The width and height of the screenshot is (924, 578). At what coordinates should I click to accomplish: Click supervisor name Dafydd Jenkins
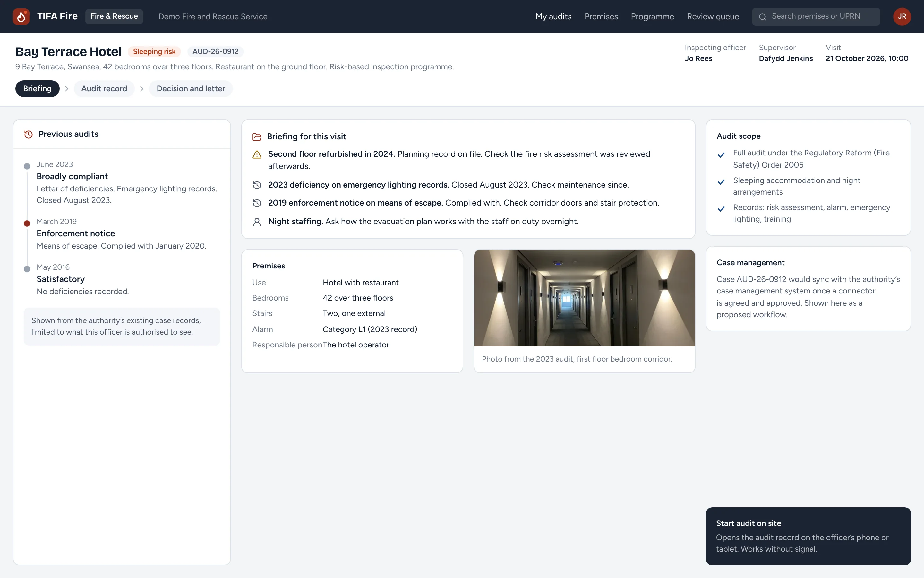(x=786, y=58)
